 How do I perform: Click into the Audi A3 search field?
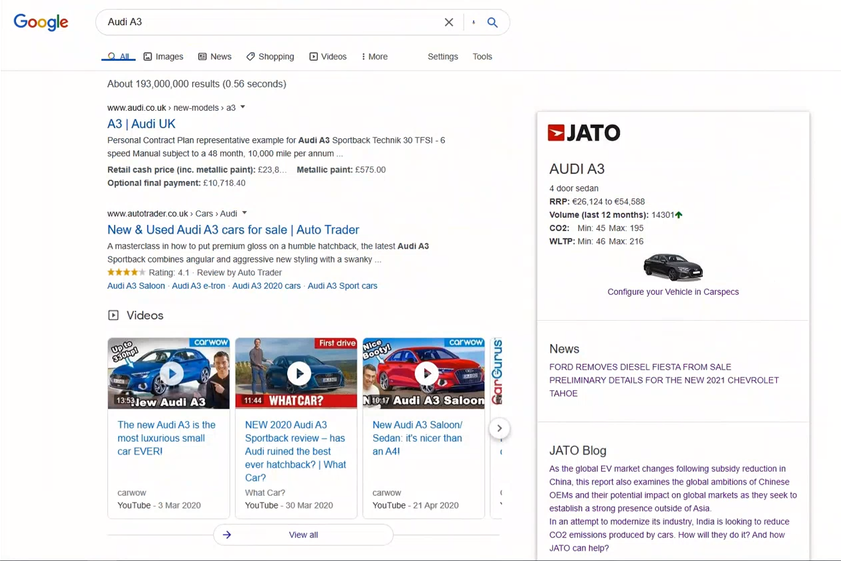point(270,22)
